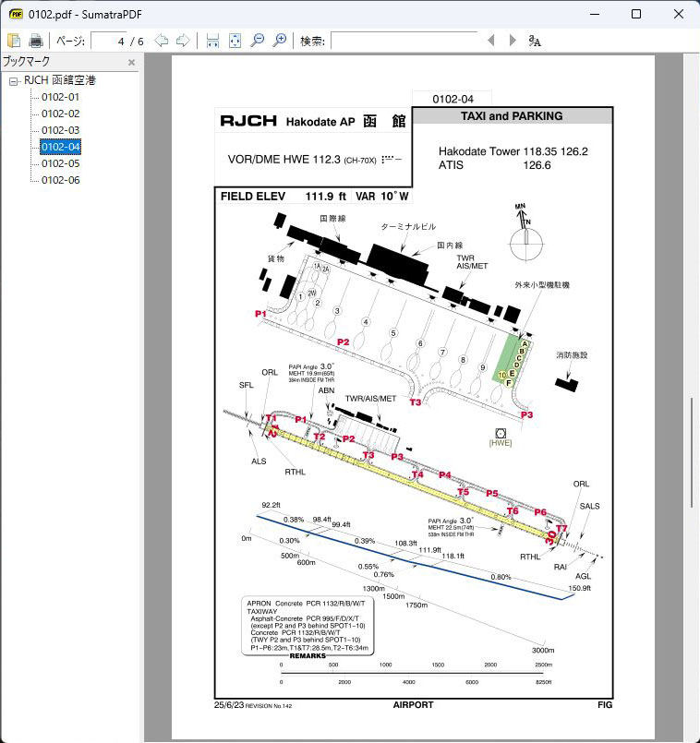Image resolution: width=700 pixels, height=743 pixels.
Task: Close the ブックマーク sidebar panel
Action: point(131,63)
